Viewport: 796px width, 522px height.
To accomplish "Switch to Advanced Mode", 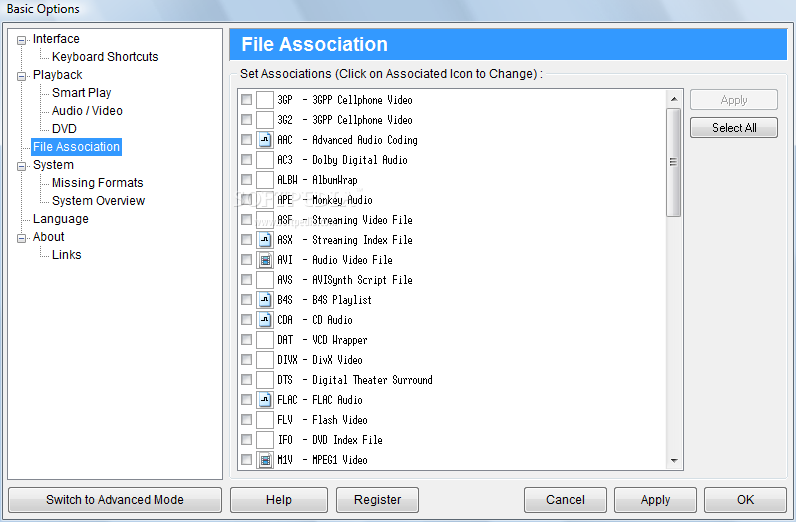I will click(115, 500).
